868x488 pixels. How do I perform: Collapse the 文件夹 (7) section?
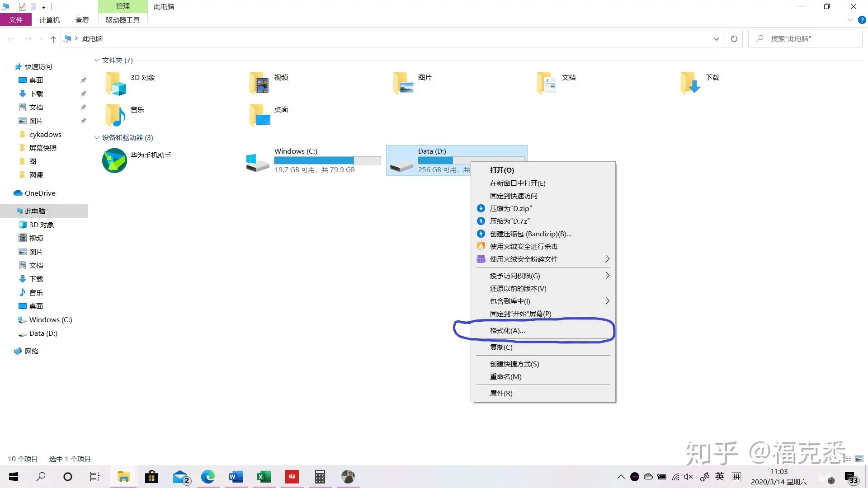97,60
